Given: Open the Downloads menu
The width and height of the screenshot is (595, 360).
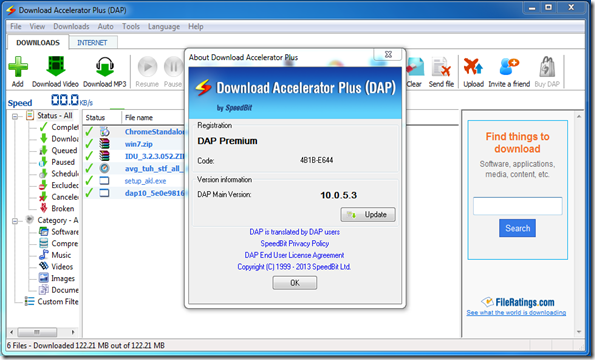Looking at the screenshot, I should click(x=71, y=27).
